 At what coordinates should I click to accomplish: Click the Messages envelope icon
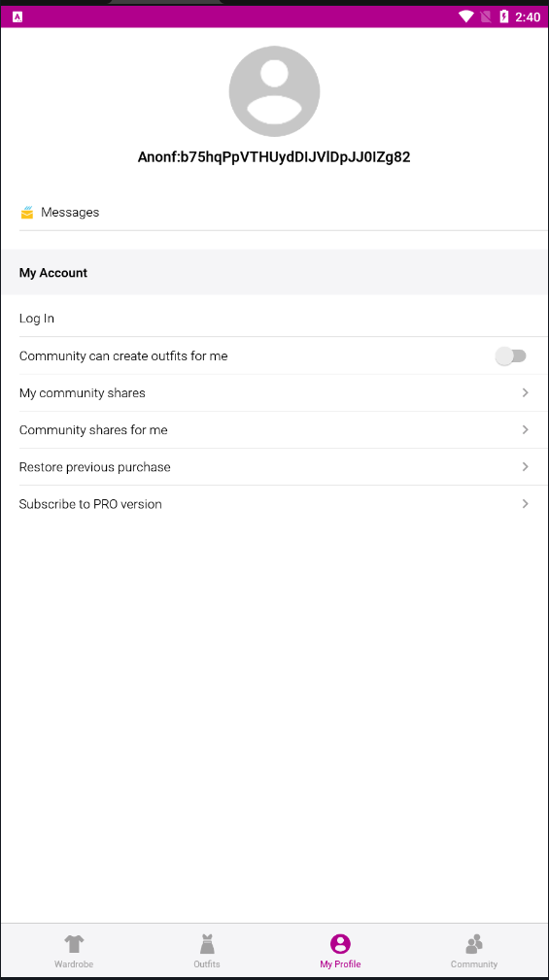pyautogui.click(x=27, y=213)
